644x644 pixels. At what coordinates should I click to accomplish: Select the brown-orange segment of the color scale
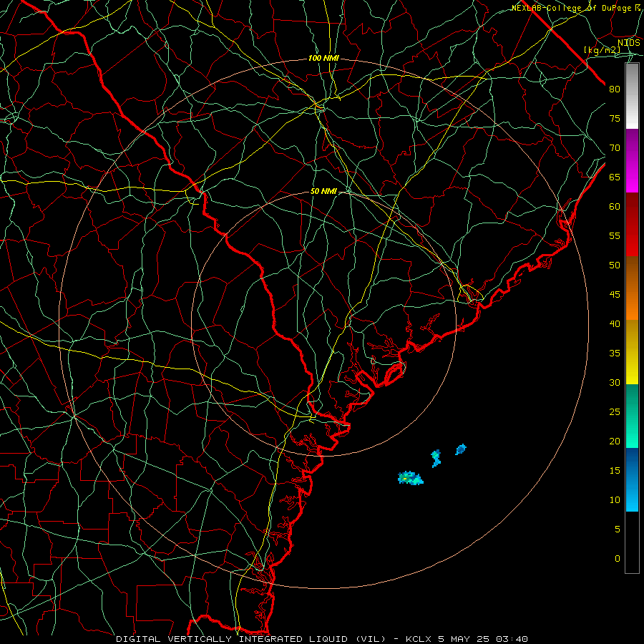coord(632,288)
